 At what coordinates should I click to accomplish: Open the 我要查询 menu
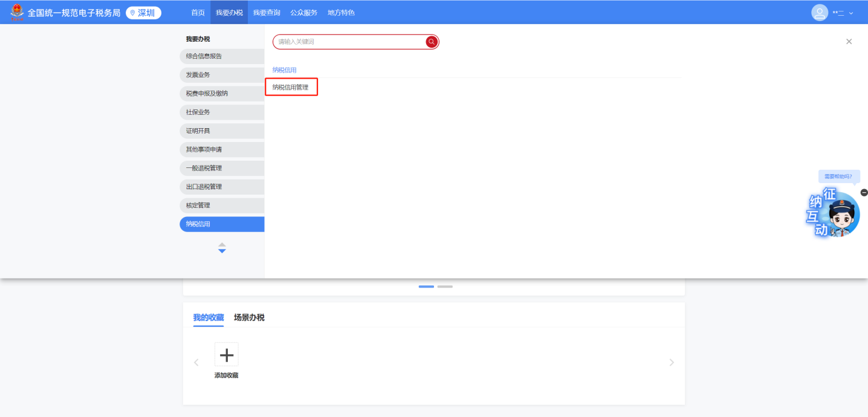coord(267,13)
